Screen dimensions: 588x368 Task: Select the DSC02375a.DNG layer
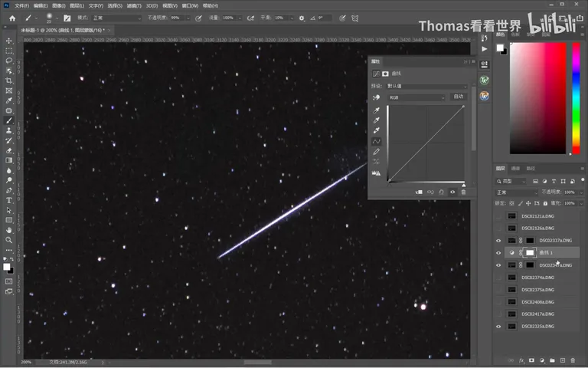(x=537, y=290)
